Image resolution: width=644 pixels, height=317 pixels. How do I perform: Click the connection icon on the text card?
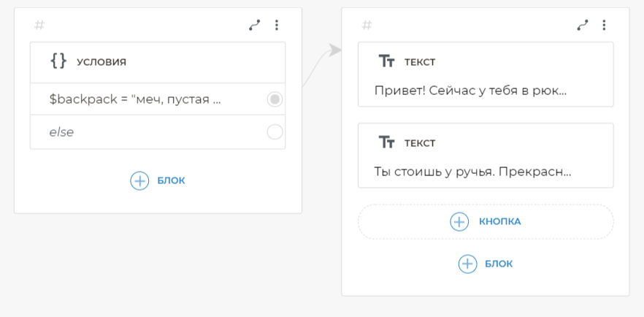582,25
